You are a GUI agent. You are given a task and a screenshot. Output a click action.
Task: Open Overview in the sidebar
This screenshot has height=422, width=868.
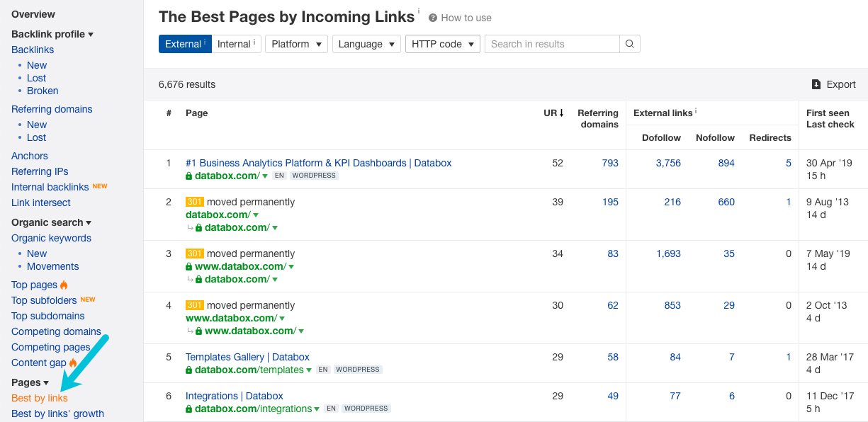click(33, 14)
